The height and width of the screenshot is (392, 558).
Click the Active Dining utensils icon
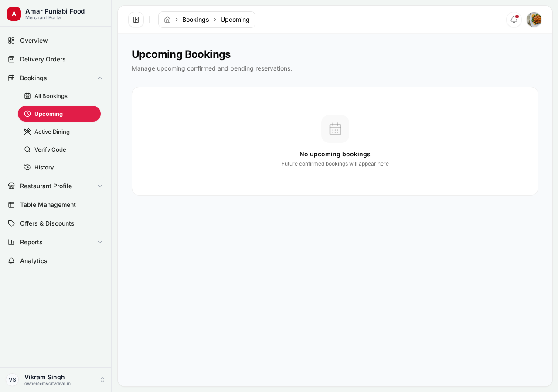27,132
